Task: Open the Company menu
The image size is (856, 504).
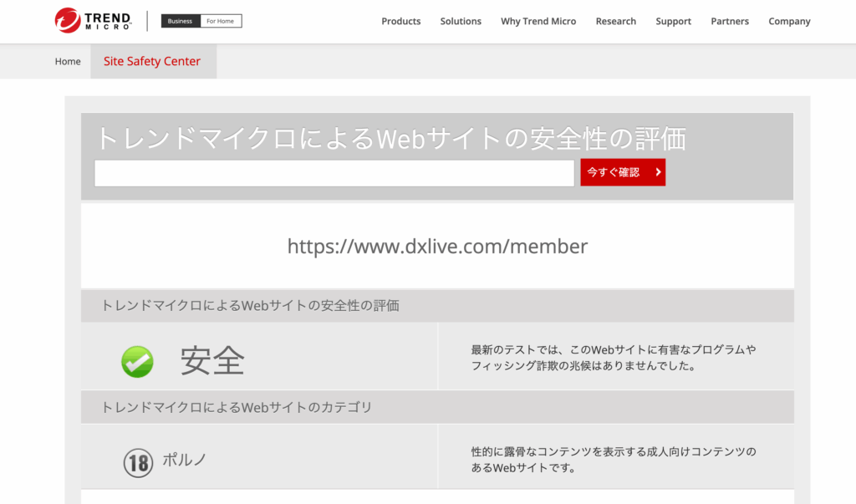Action: click(x=788, y=21)
